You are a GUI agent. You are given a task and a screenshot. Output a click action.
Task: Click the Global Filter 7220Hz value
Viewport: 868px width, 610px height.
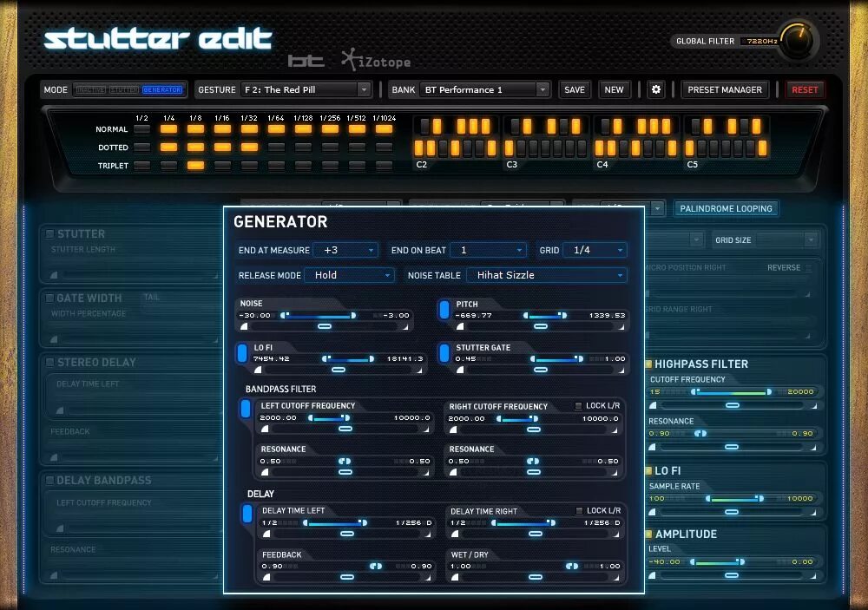coord(762,41)
